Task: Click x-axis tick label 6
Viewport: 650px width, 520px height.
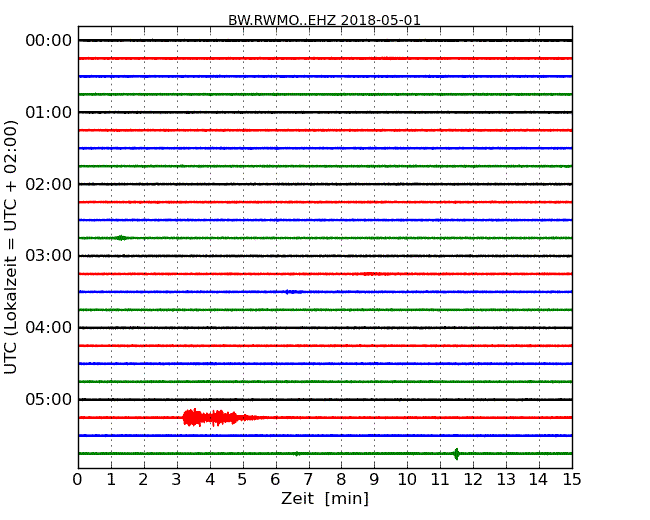Action: click(275, 480)
